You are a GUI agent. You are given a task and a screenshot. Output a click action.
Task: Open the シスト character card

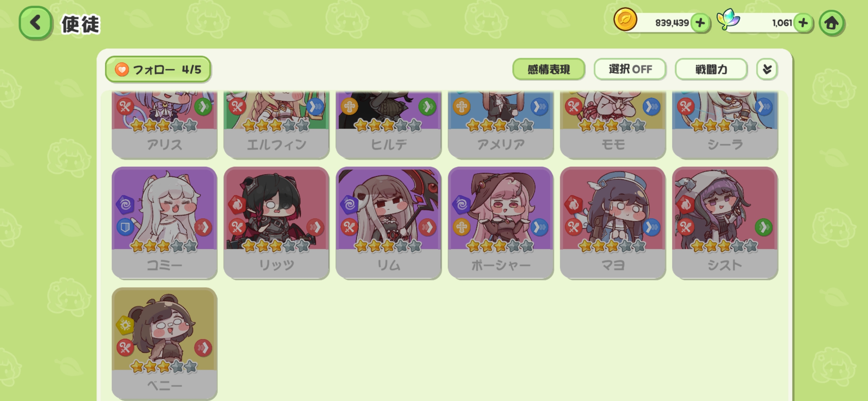725,223
